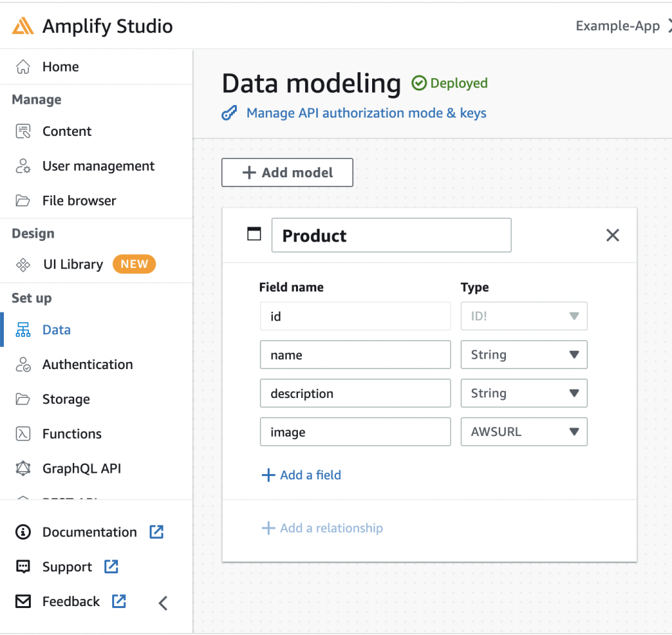The height and width of the screenshot is (635, 672).
Task: Open Manage API authorization mode & keys link
Action: click(366, 113)
